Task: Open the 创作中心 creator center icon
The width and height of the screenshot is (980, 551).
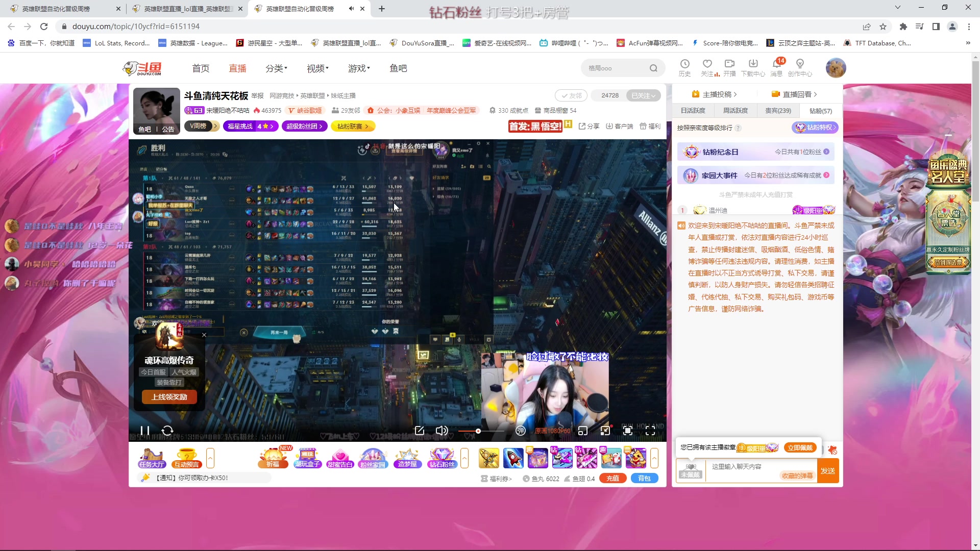Action: 800,67
